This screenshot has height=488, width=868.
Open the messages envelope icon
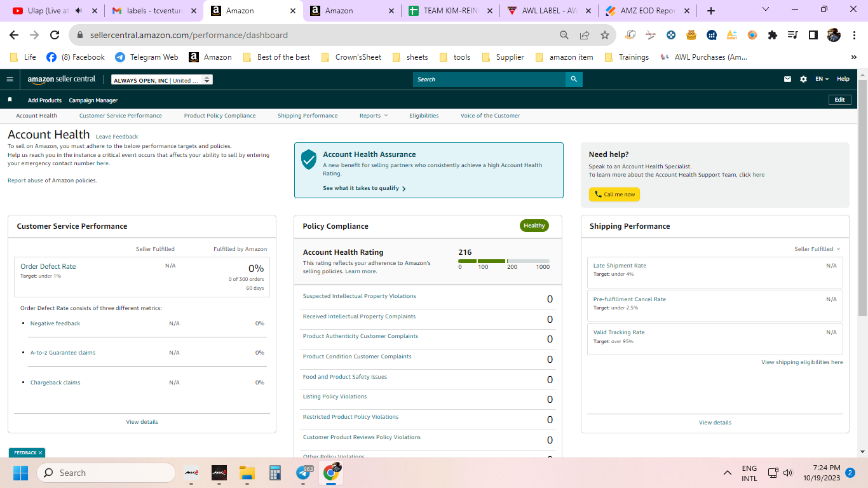click(788, 79)
